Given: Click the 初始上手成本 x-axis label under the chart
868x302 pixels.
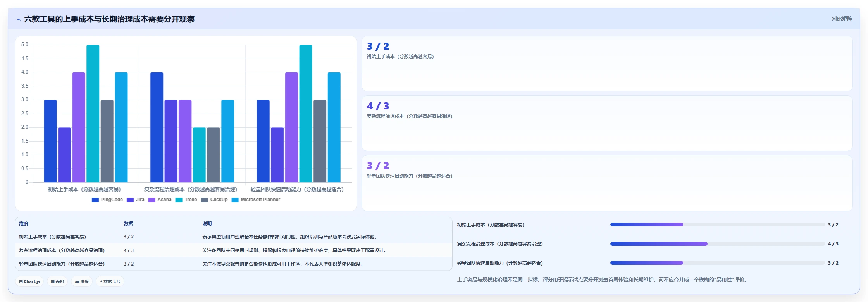Looking at the screenshot, I should click(84, 189).
